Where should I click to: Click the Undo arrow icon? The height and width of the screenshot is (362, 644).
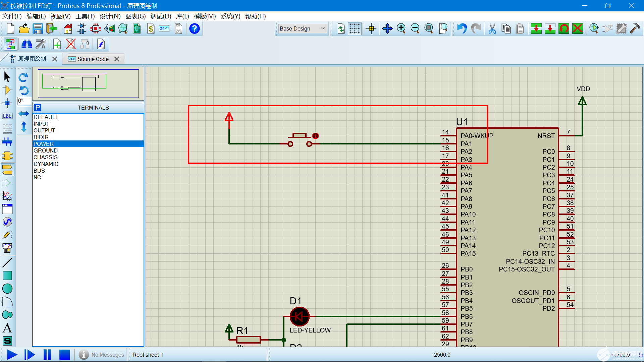[x=462, y=29]
